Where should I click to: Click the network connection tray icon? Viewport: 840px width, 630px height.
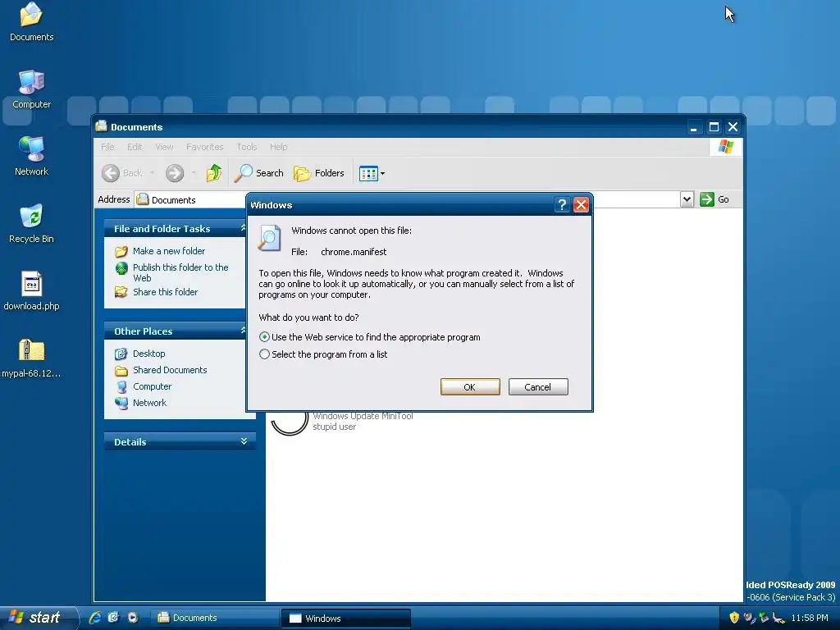(x=778, y=618)
